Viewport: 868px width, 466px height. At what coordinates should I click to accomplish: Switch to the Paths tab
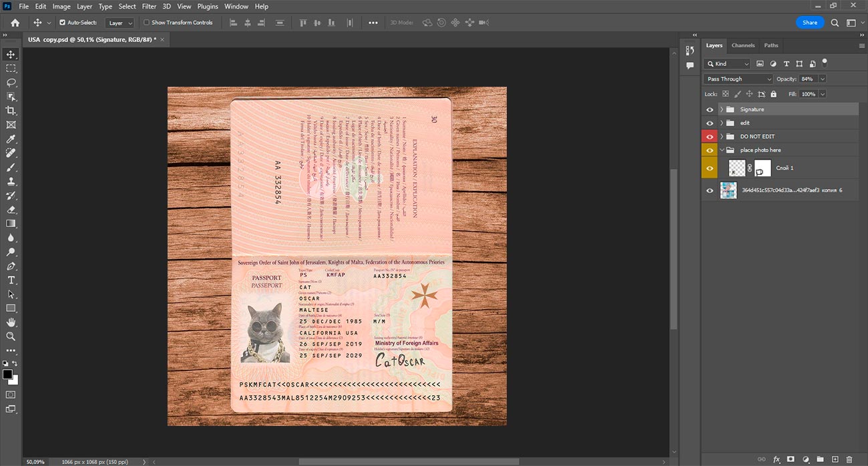click(771, 45)
